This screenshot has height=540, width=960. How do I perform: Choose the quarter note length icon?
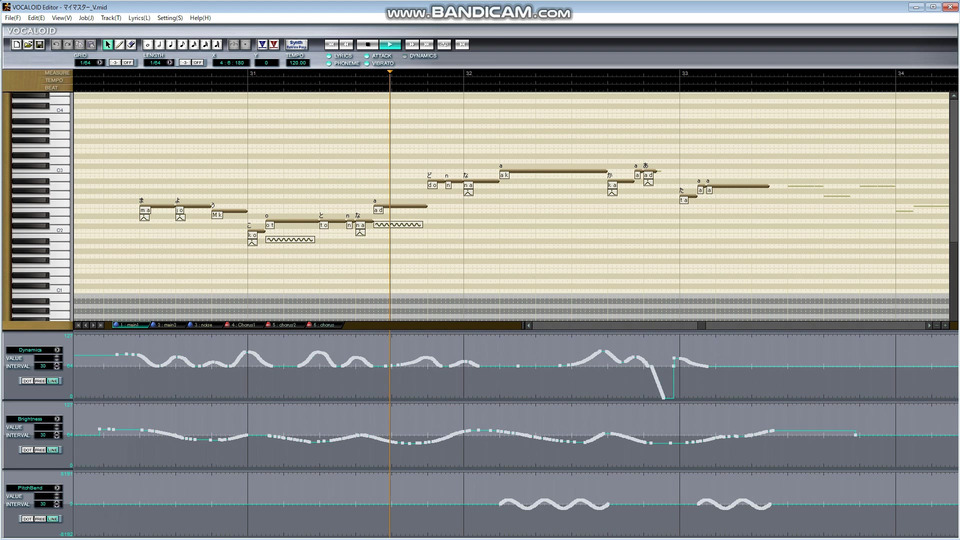click(171, 45)
